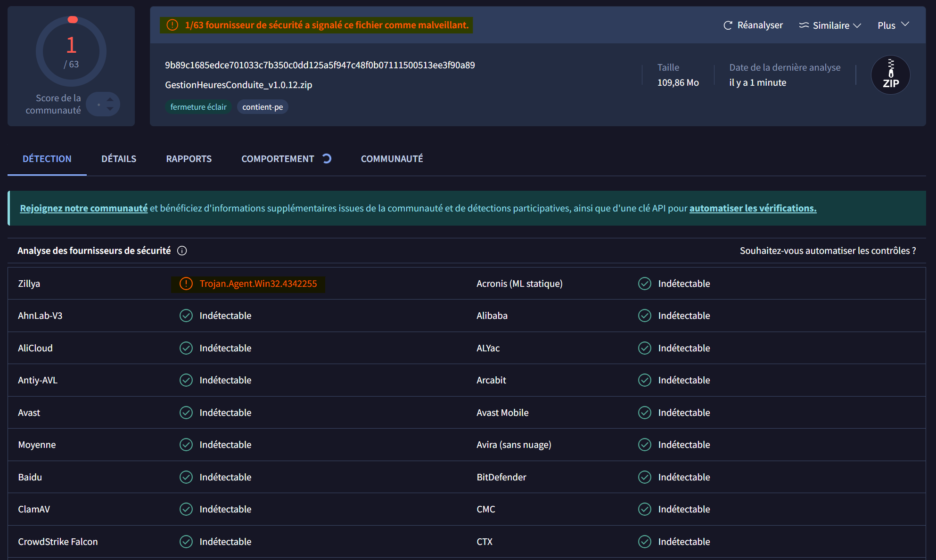Click the warning icon in malicious banner
This screenshot has height=560, width=936.
tap(172, 25)
